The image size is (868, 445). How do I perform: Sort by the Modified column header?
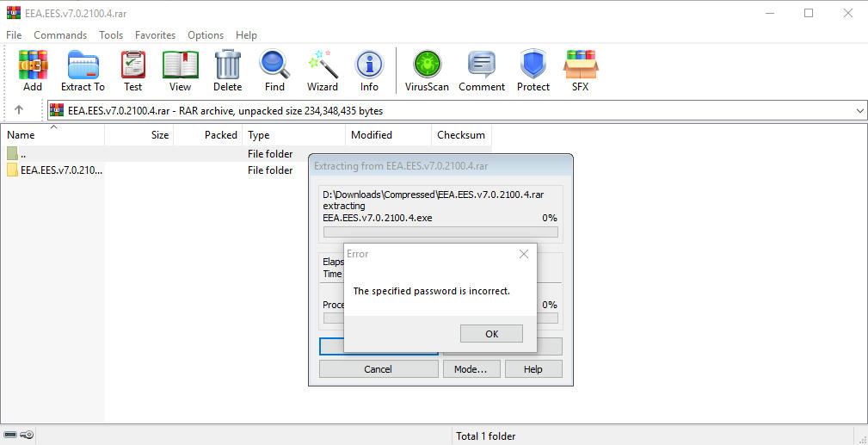[x=389, y=134]
